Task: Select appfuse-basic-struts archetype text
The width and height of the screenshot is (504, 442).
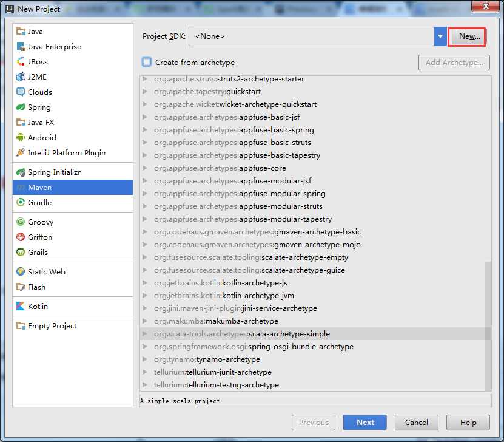Action: point(275,143)
